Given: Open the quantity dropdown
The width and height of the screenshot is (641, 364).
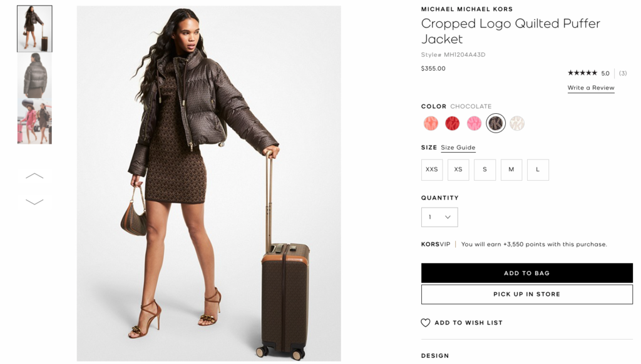Looking at the screenshot, I should (x=439, y=218).
